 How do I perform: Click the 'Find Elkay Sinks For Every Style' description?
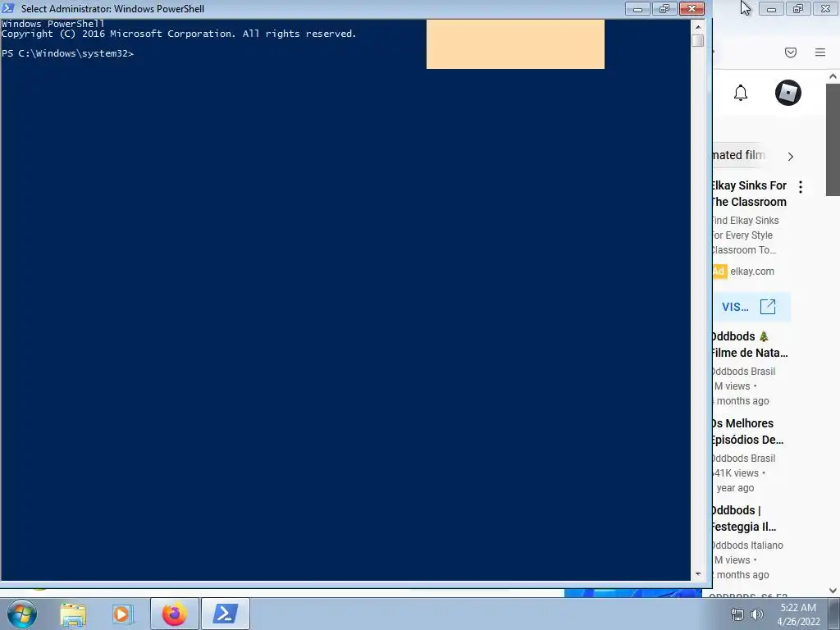coord(745,235)
